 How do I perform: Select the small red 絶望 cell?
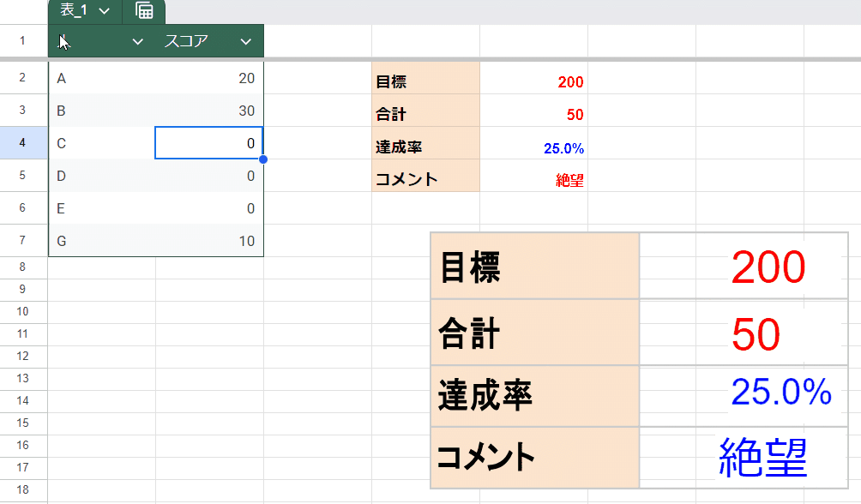[533, 176]
